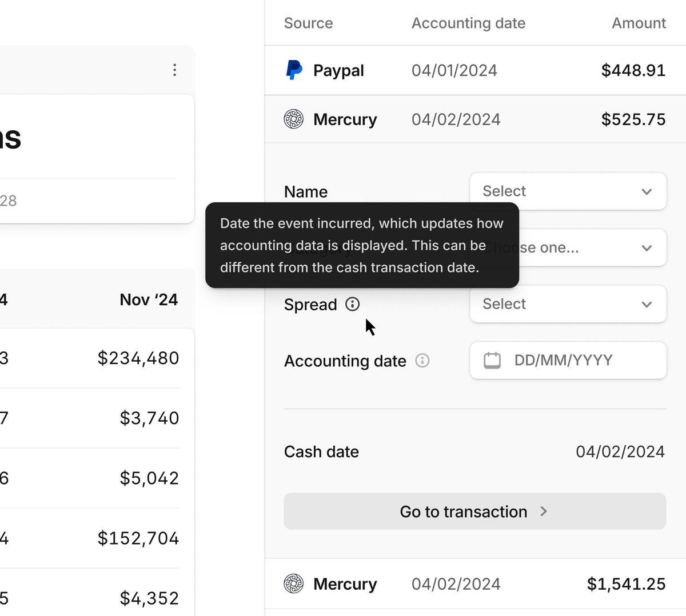The width and height of the screenshot is (686, 616).
Task: Click the Cash date label
Action: [321, 451]
